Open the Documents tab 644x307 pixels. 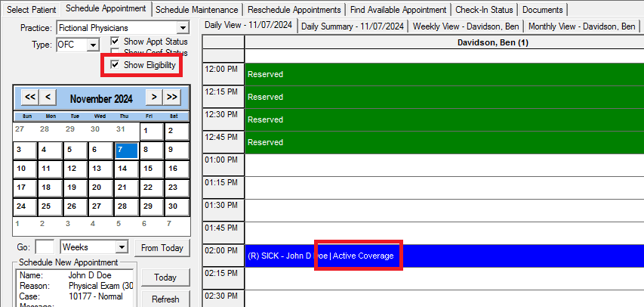pos(543,10)
